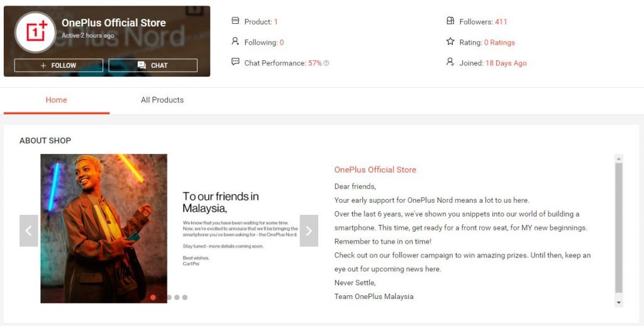Open the OnePlus Official Store red heading link

tap(375, 170)
